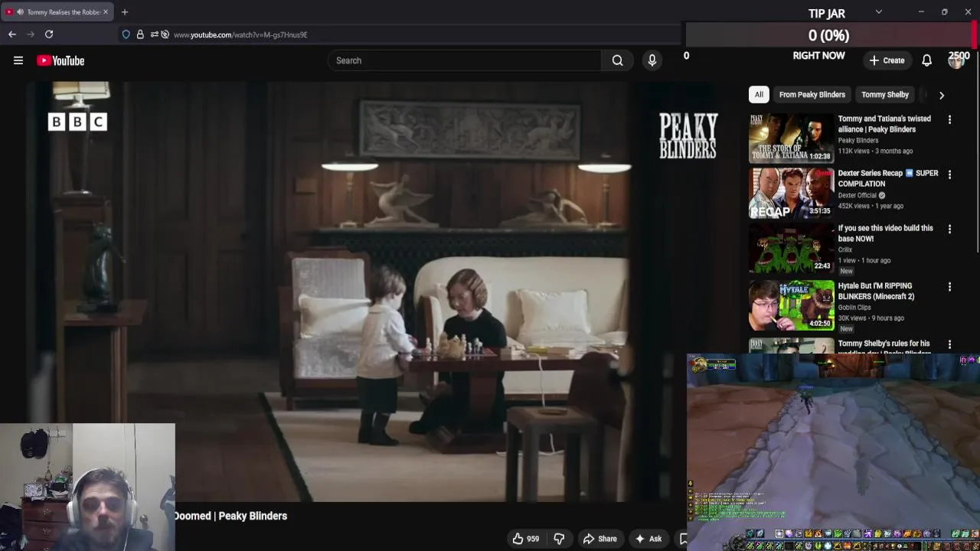
Task: Close the Tommy Realises the Robbery tab
Action: pyautogui.click(x=106, y=12)
